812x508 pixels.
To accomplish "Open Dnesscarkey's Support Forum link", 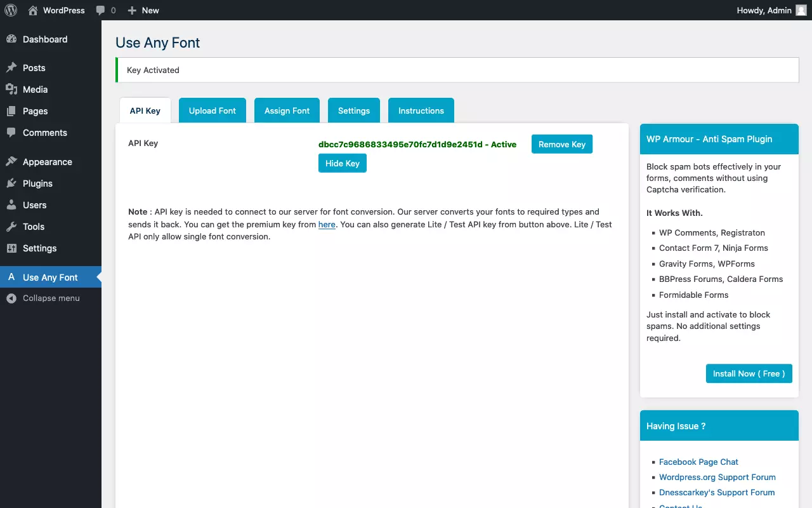I will click(x=717, y=492).
